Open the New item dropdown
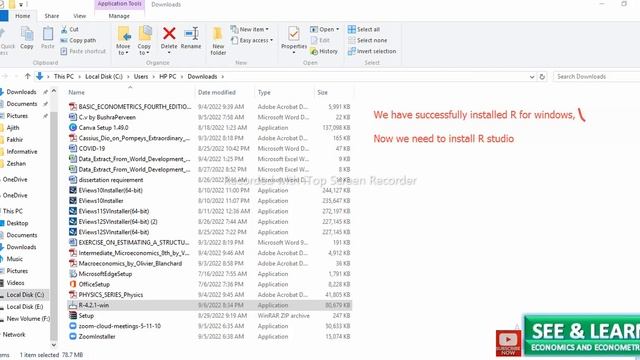Image resolution: width=640 pixels, height=360 pixels. pyautogui.click(x=250, y=29)
